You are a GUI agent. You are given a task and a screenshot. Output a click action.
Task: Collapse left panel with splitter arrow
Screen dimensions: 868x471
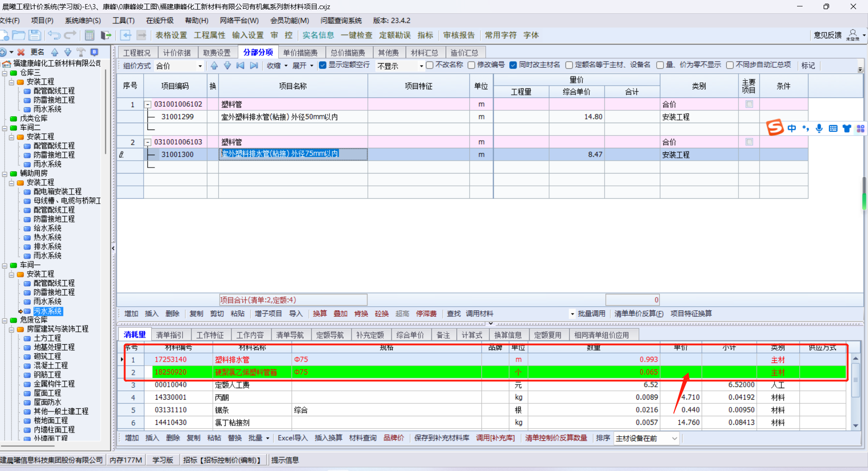coord(113,249)
